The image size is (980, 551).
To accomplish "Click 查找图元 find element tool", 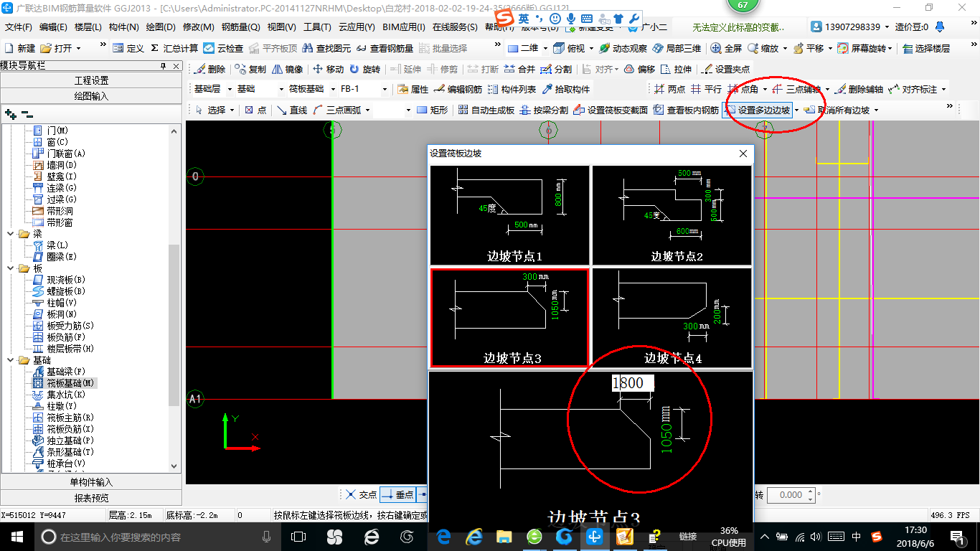I will 326,48.
